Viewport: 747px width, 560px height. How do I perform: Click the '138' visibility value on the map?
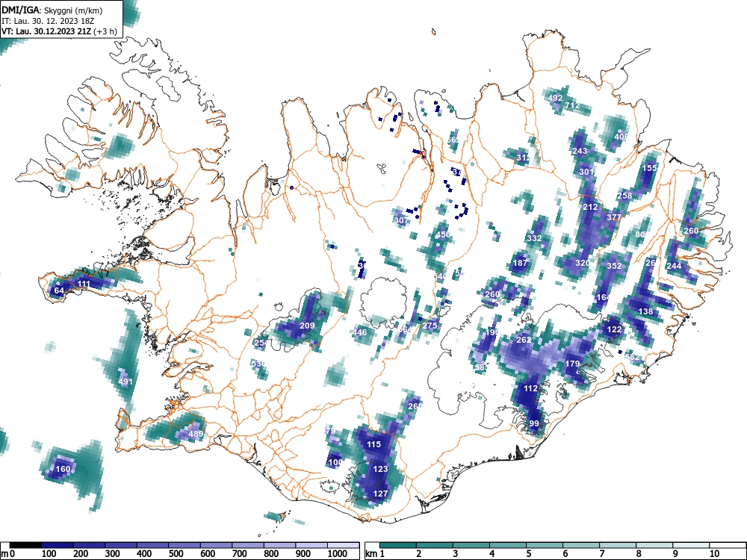pos(645,311)
